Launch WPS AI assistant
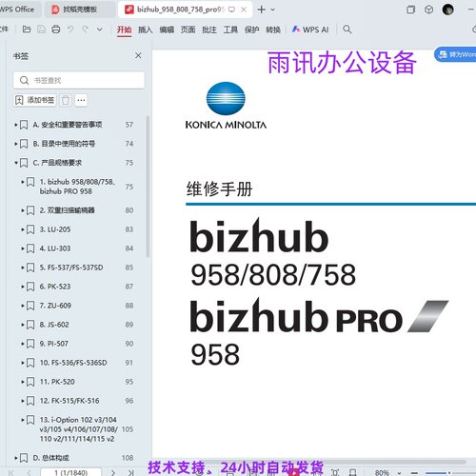 (310, 30)
